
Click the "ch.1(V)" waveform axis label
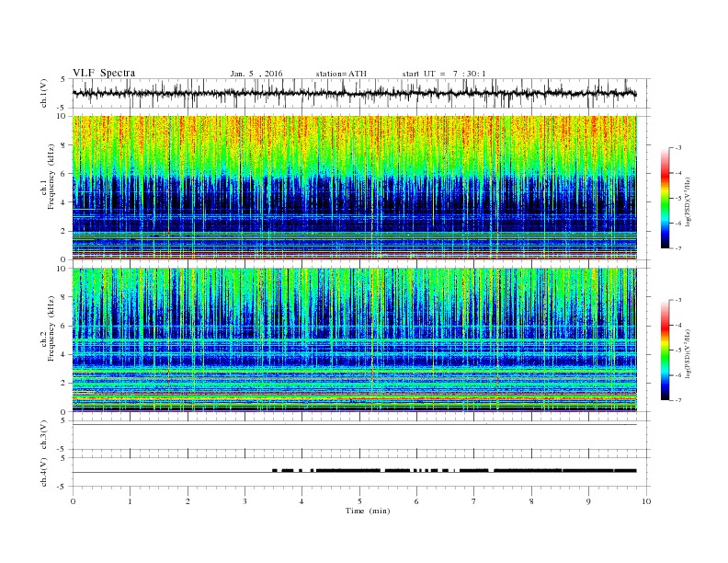coord(44,93)
